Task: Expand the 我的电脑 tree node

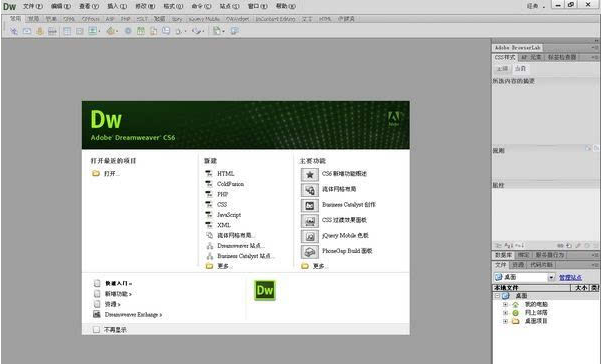Action: pyautogui.click(x=505, y=304)
